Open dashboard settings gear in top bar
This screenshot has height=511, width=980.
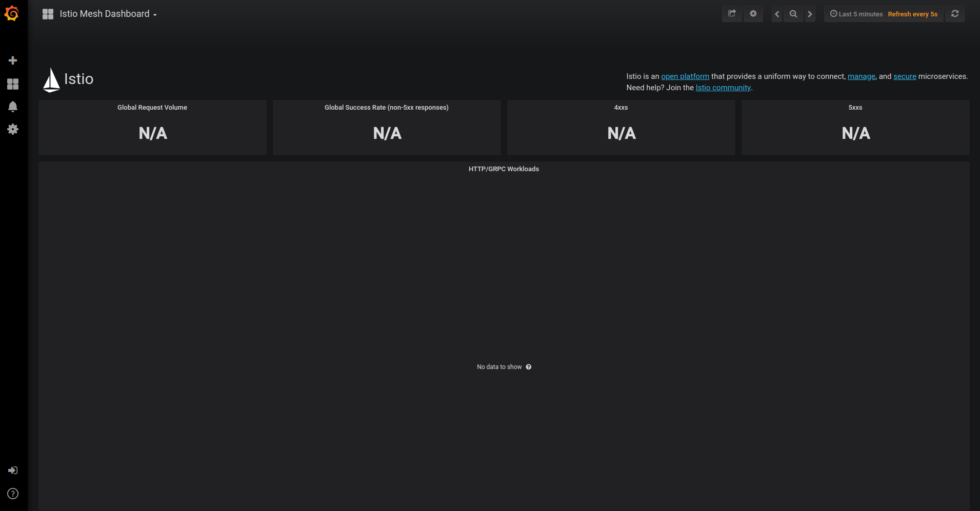pyautogui.click(x=753, y=14)
